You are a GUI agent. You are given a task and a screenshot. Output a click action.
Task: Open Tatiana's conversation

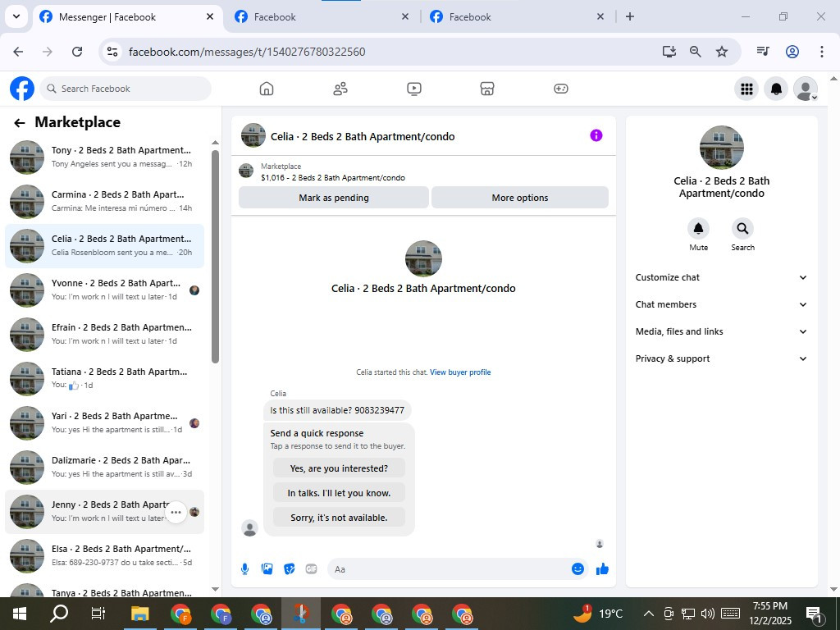104,379
